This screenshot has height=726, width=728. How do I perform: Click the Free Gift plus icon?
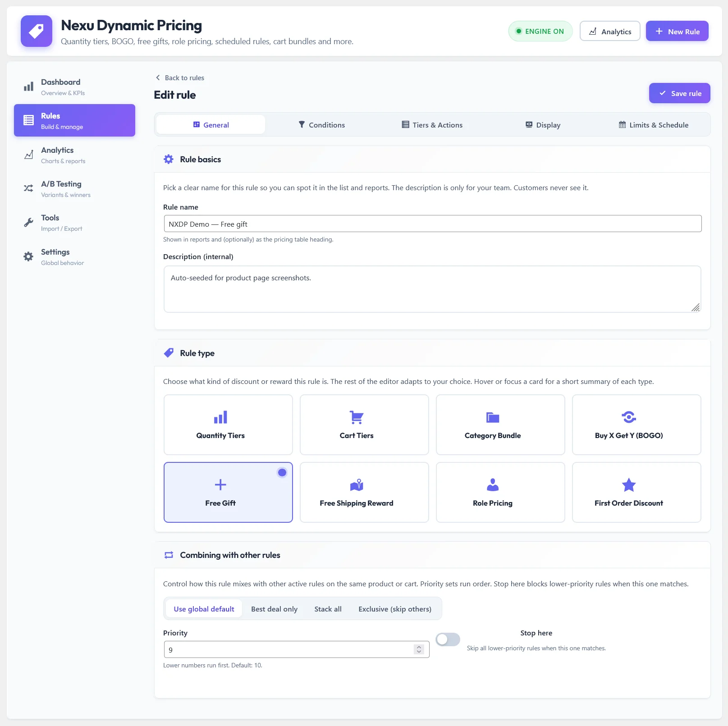[x=220, y=485]
